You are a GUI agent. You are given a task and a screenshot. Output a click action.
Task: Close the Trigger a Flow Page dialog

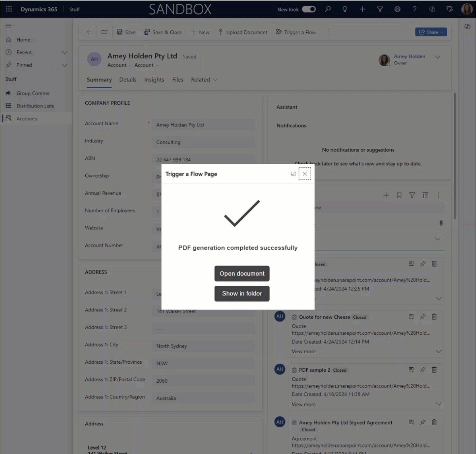tap(305, 174)
